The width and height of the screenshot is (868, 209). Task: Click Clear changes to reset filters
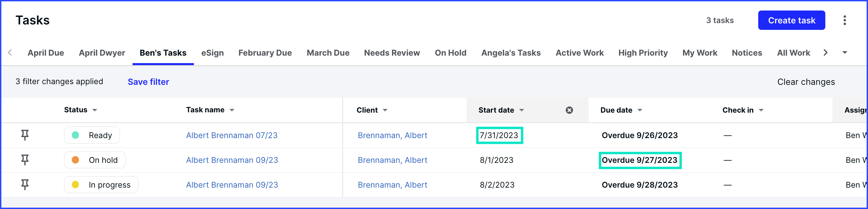click(x=806, y=82)
